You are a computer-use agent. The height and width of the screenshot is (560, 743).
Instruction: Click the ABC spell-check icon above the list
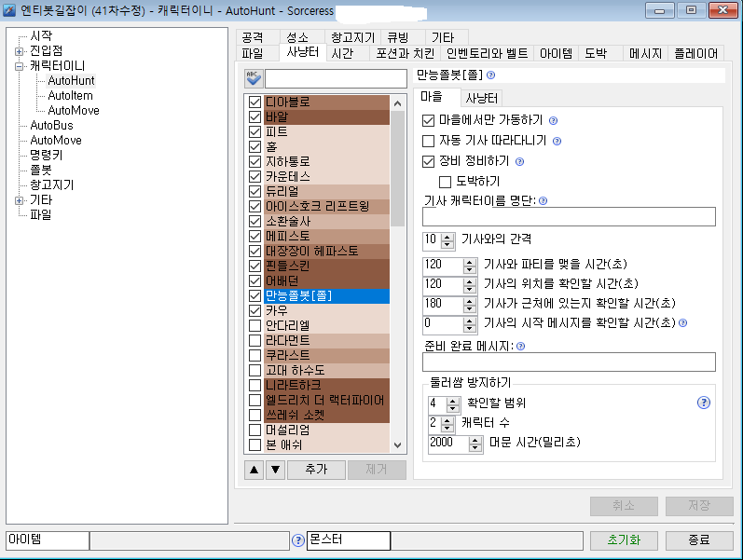tap(254, 78)
